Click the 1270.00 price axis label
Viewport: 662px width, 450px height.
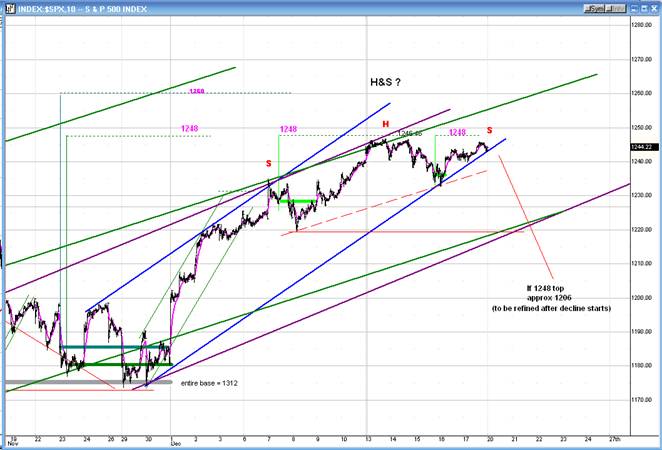click(x=642, y=60)
